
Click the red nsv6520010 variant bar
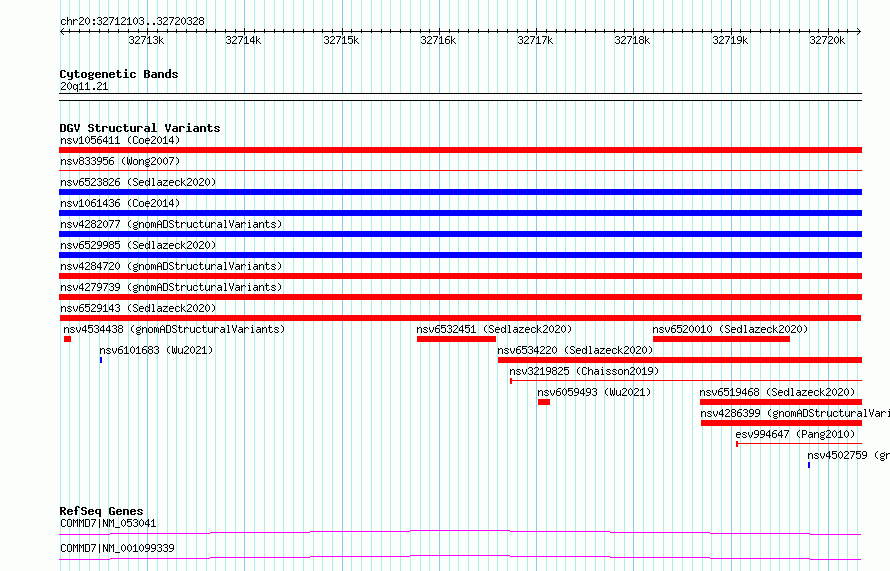[721, 339]
